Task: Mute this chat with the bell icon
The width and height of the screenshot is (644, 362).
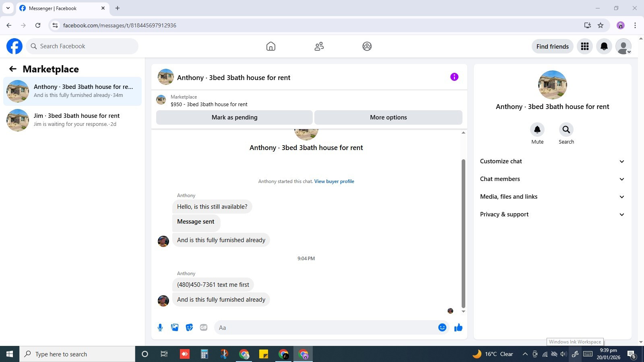Action: pos(537,130)
